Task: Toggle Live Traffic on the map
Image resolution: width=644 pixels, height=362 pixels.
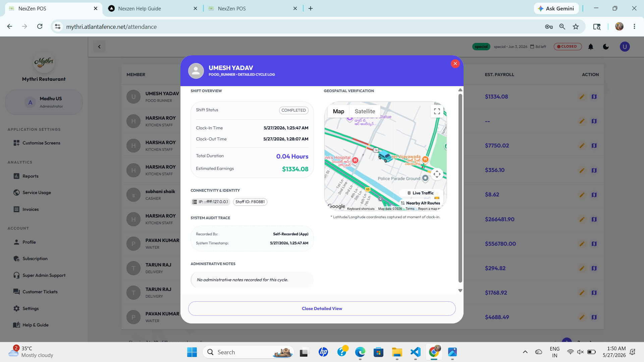Action: click(x=421, y=193)
